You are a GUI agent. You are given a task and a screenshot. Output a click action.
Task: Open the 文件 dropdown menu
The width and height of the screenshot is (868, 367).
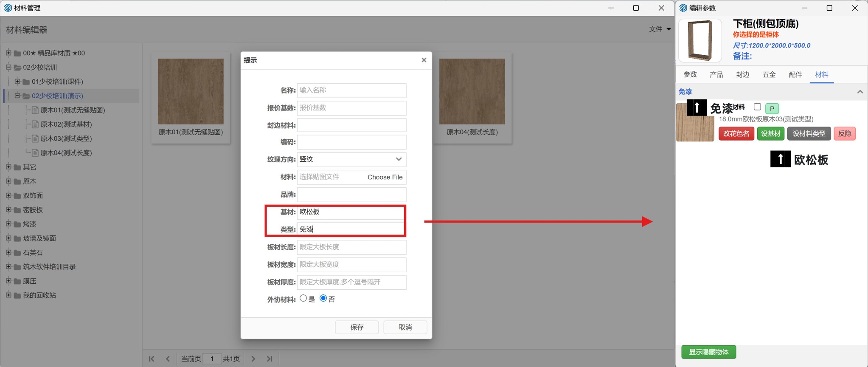(x=660, y=29)
